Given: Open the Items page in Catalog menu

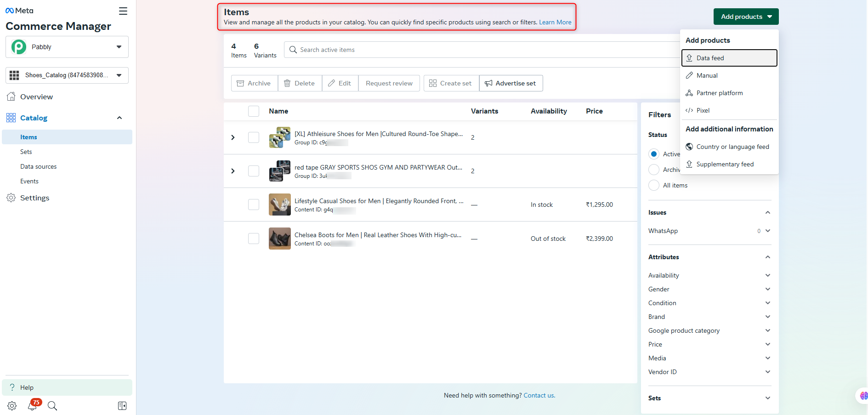Looking at the screenshot, I should (67, 137).
